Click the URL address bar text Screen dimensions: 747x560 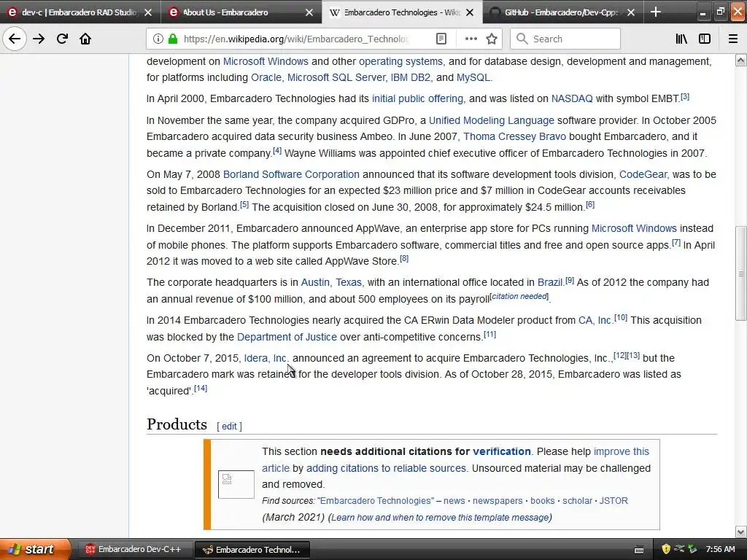296,39
